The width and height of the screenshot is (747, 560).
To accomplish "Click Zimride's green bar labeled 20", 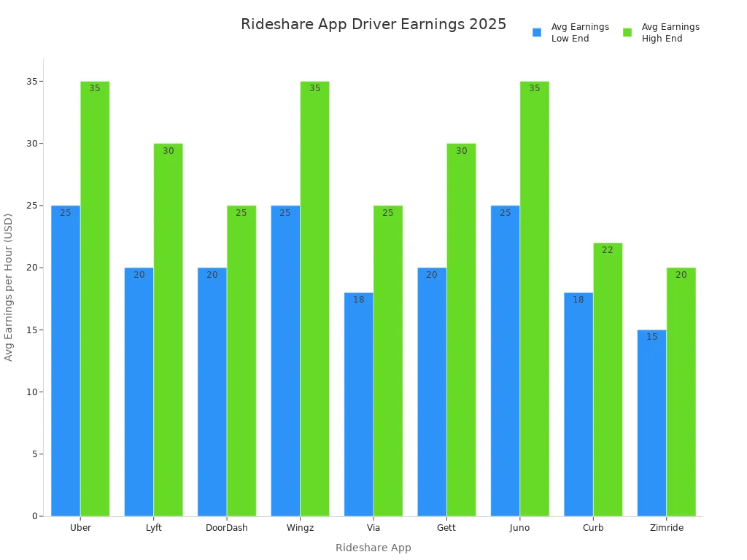I will point(681,392).
